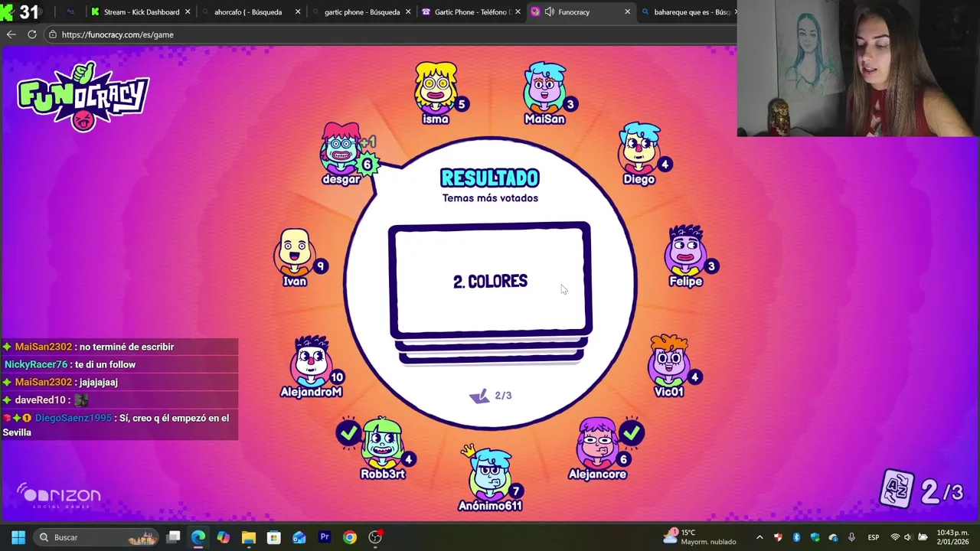
Task: Open the ESP language selector
Action: [x=874, y=537]
